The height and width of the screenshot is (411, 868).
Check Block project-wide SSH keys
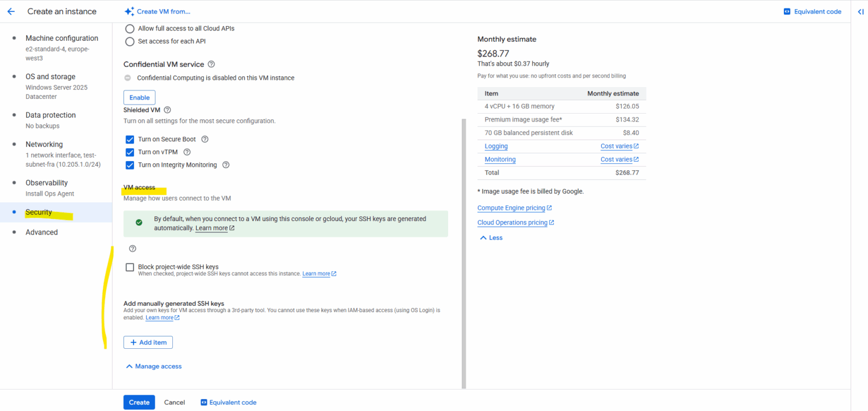pos(129,267)
